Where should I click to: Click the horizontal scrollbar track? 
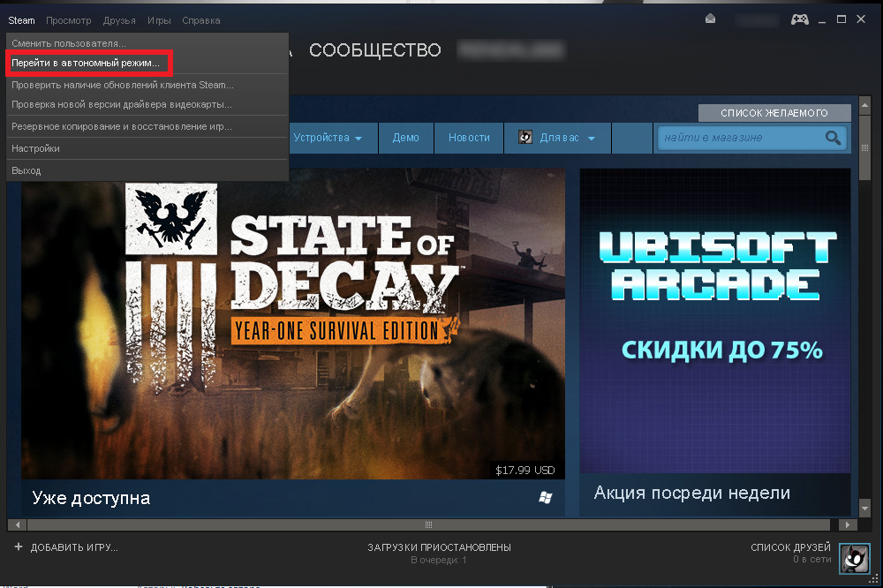428,524
